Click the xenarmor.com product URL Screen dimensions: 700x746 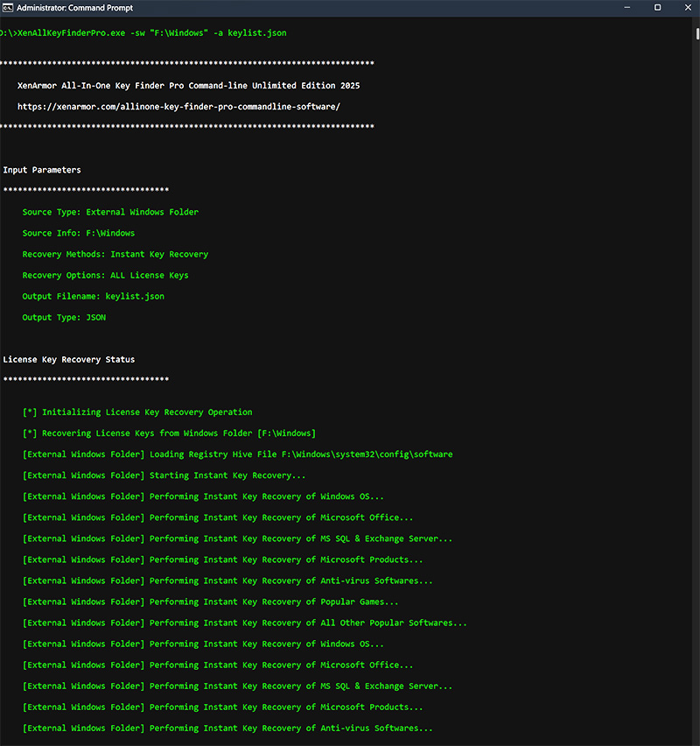tap(178, 107)
